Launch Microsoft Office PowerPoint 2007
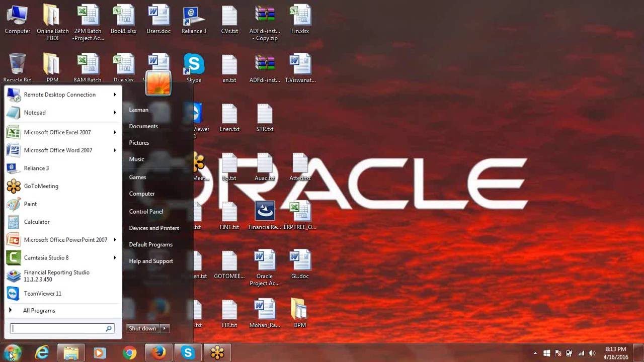 click(x=63, y=240)
